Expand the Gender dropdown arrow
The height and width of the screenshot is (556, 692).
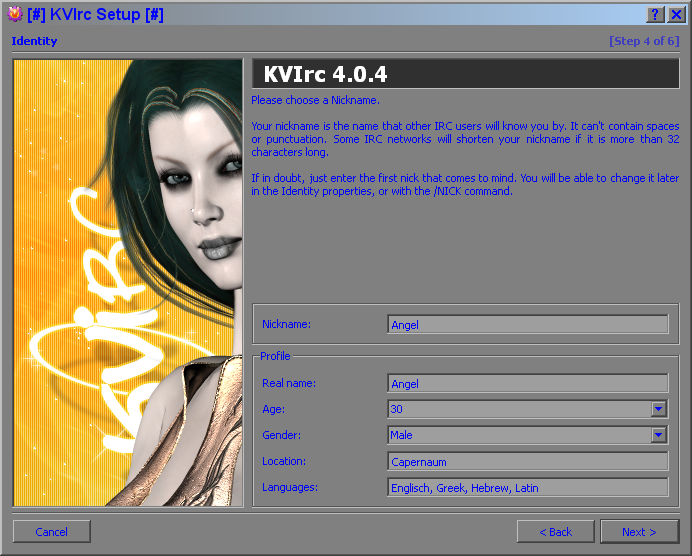658,435
